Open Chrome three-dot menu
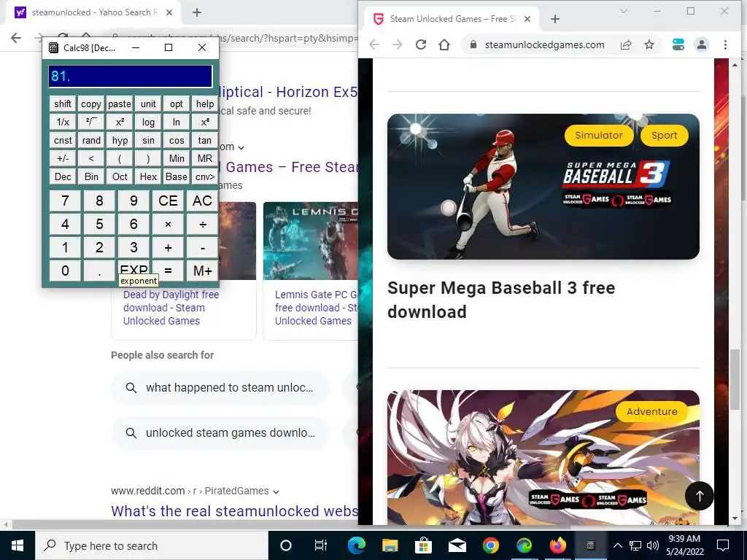This screenshot has width=747, height=560. [x=725, y=44]
